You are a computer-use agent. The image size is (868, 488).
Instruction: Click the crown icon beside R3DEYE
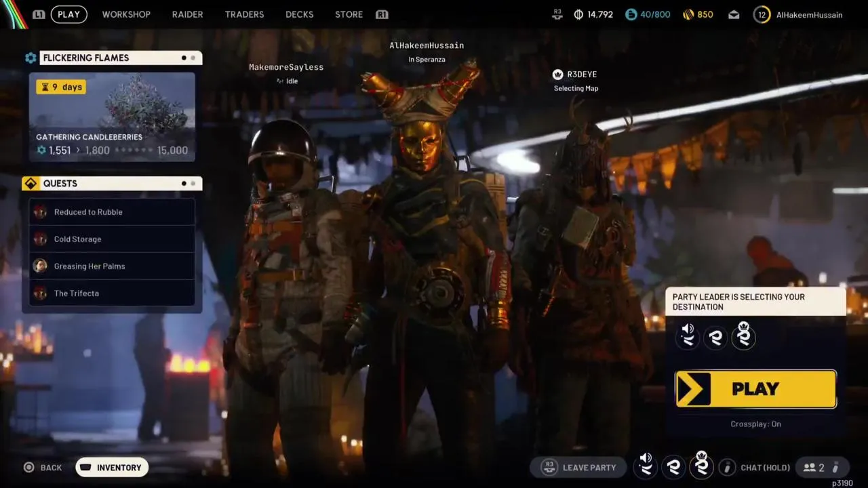tap(558, 75)
